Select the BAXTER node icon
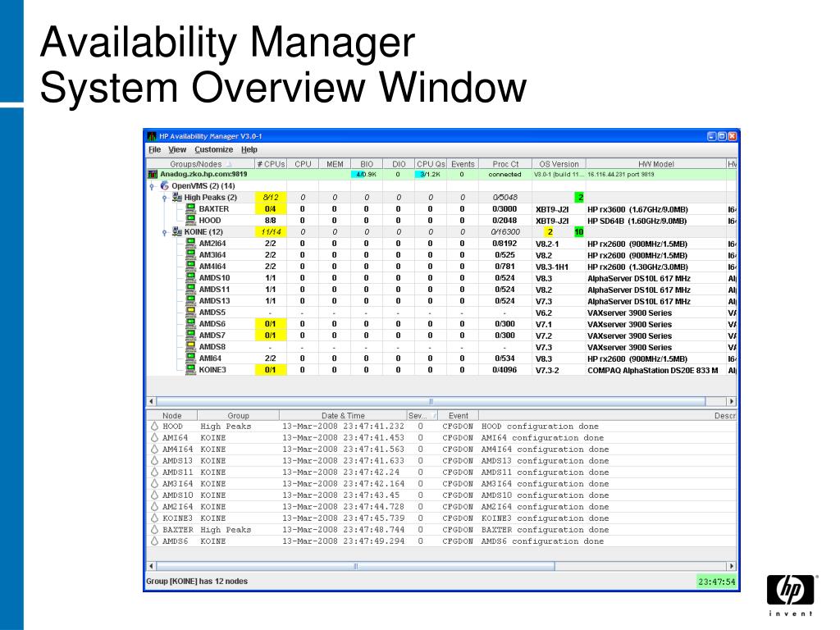This screenshot has height=630, width=840. pyautogui.click(x=190, y=209)
